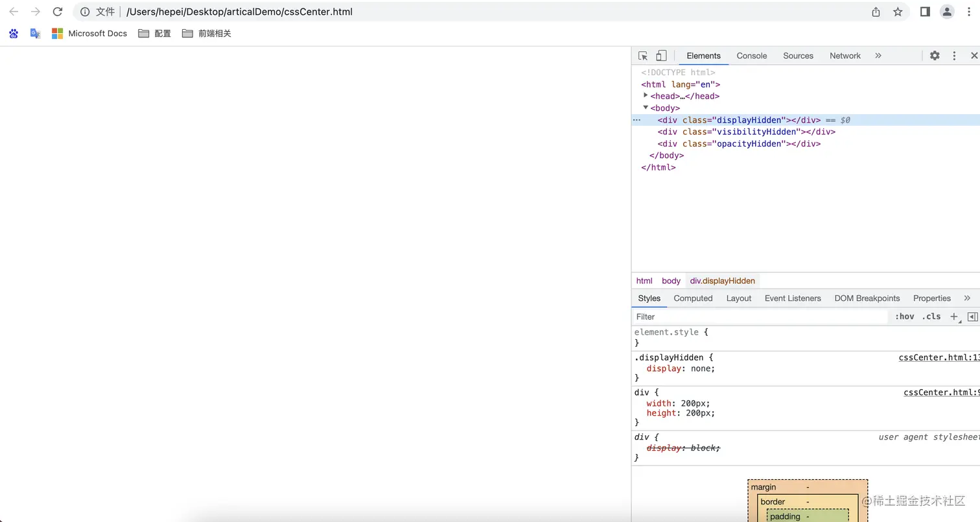Image resolution: width=980 pixels, height=522 pixels.
Task: Focus the styles Filter field
Action: (759, 316)
